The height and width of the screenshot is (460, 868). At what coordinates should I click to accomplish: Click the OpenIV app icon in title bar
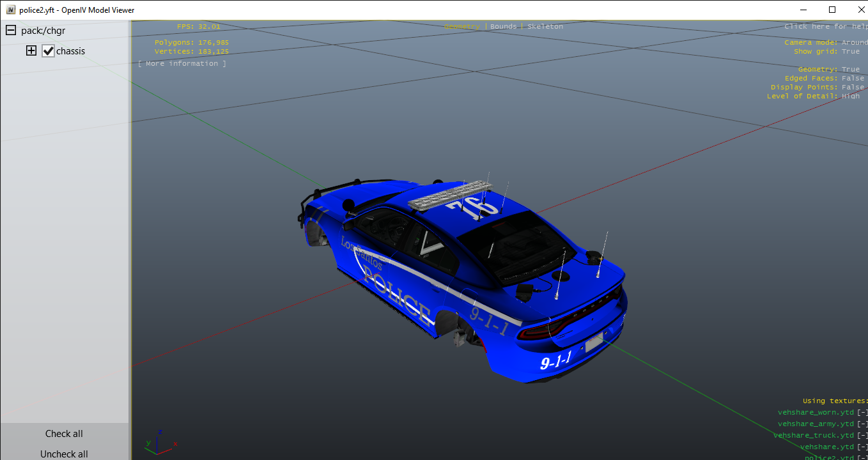11,10
